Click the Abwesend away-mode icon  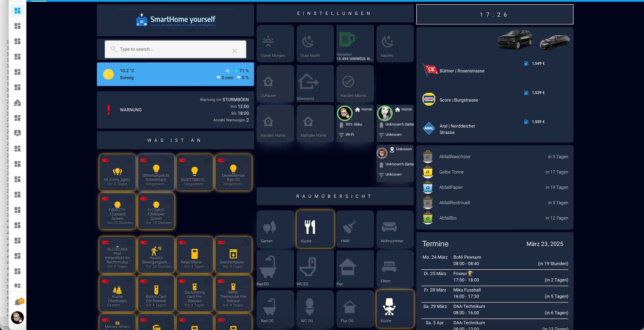pos(308,81)
